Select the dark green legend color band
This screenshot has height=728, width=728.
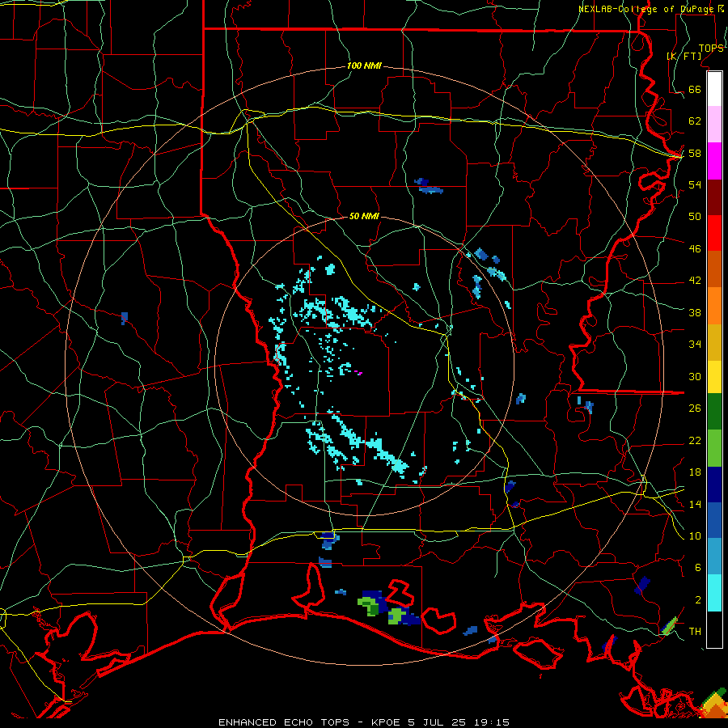click(x=714, y=412)
